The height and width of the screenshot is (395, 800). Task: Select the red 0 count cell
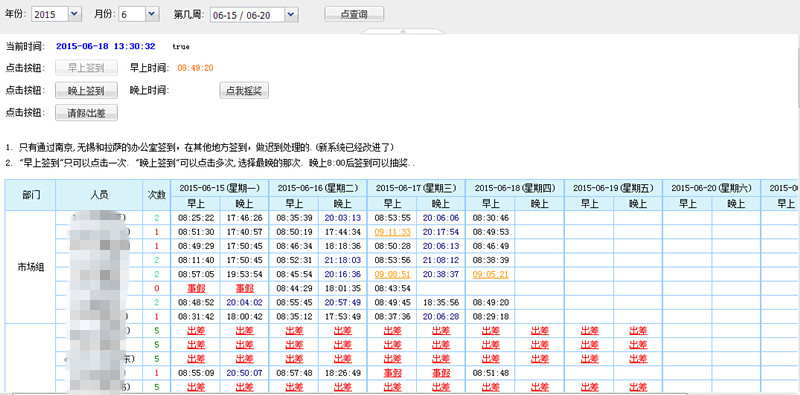157,288
